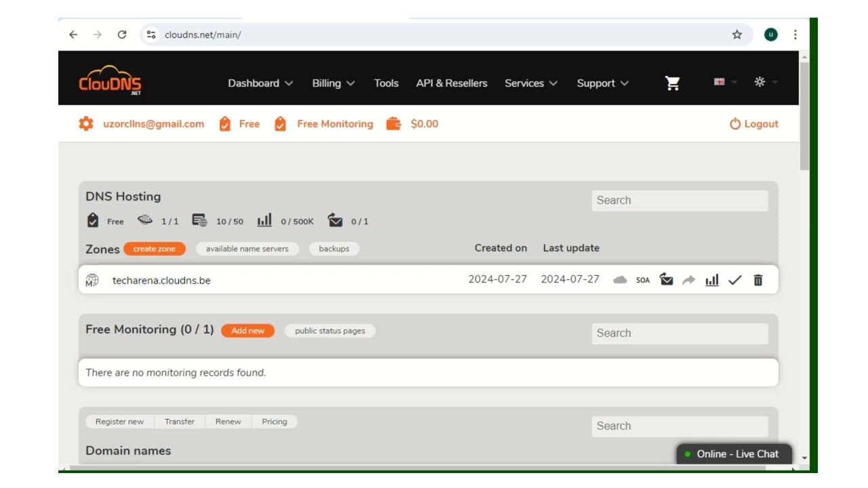This screenshot has height=488, width=868.
Task: Click the Free Monitoring badge icon
Action: coord(280,124)
